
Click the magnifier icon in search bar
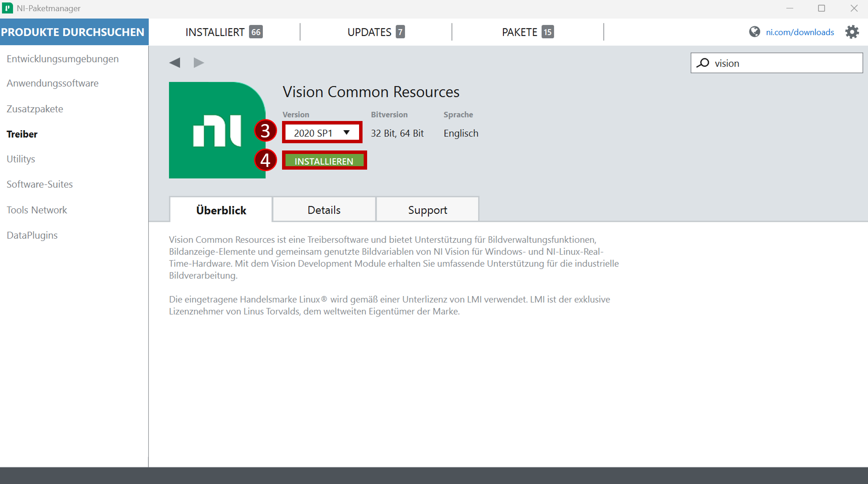point(704,63)
